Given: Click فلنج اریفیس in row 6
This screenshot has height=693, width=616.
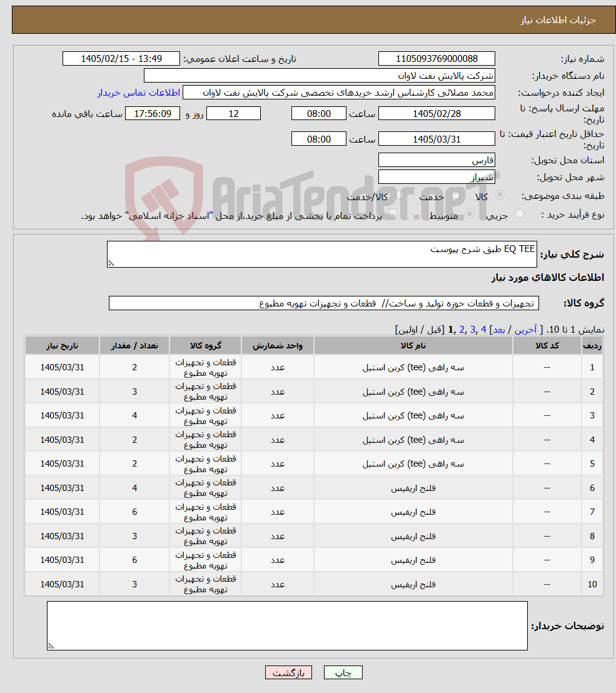Looking at the screenshot, I should (413, 488).
